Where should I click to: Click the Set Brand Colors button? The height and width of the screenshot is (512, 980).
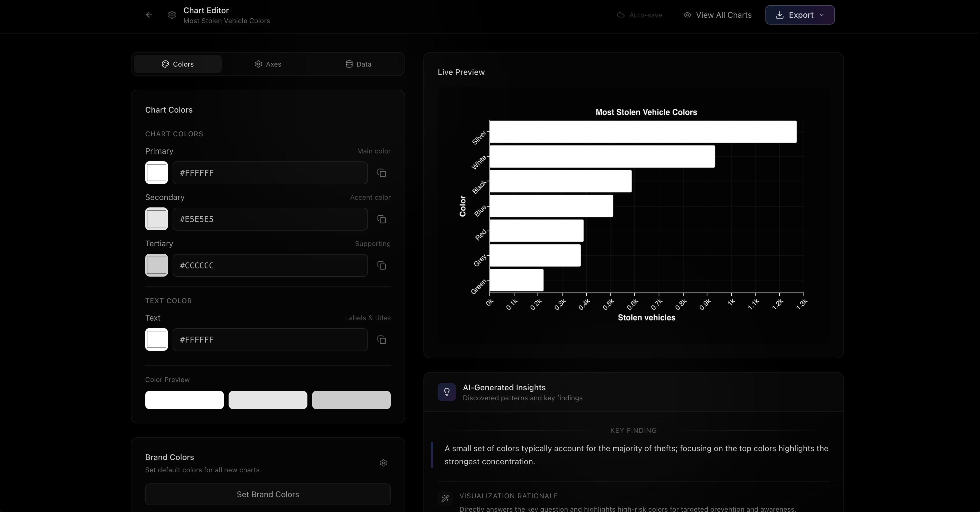268,495
